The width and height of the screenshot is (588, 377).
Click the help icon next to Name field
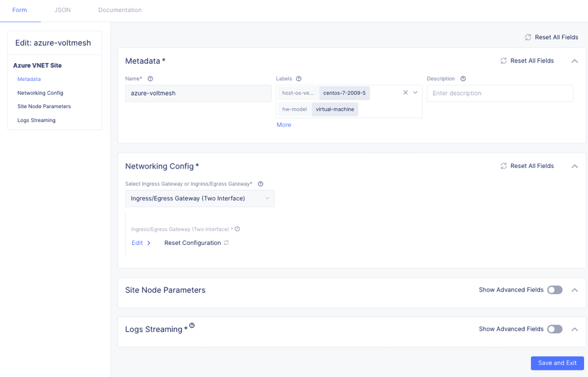[150, 79]
